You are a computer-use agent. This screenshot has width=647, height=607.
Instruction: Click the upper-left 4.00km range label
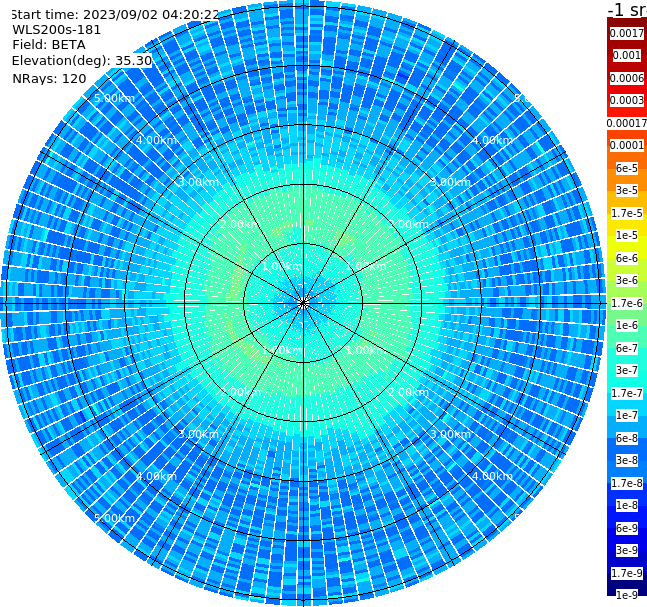tap(156, 140)
